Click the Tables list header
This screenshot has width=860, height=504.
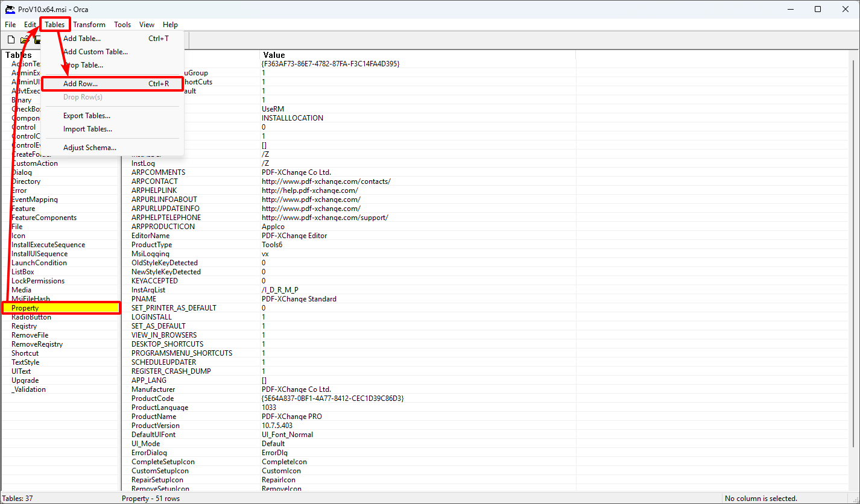[61, 55]
